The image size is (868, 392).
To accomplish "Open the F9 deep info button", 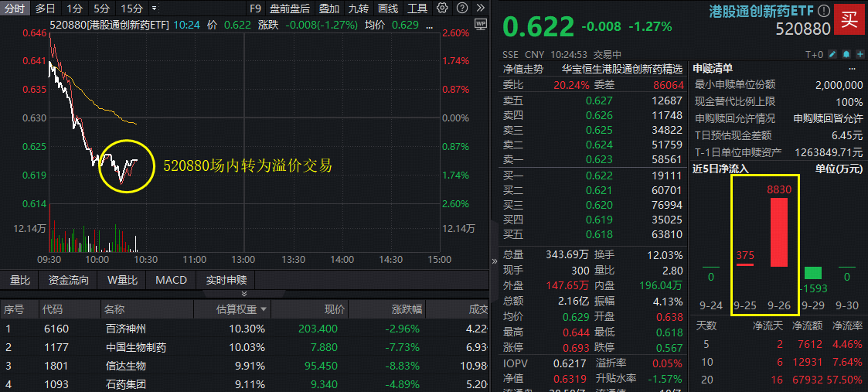I will click(256, 9).
